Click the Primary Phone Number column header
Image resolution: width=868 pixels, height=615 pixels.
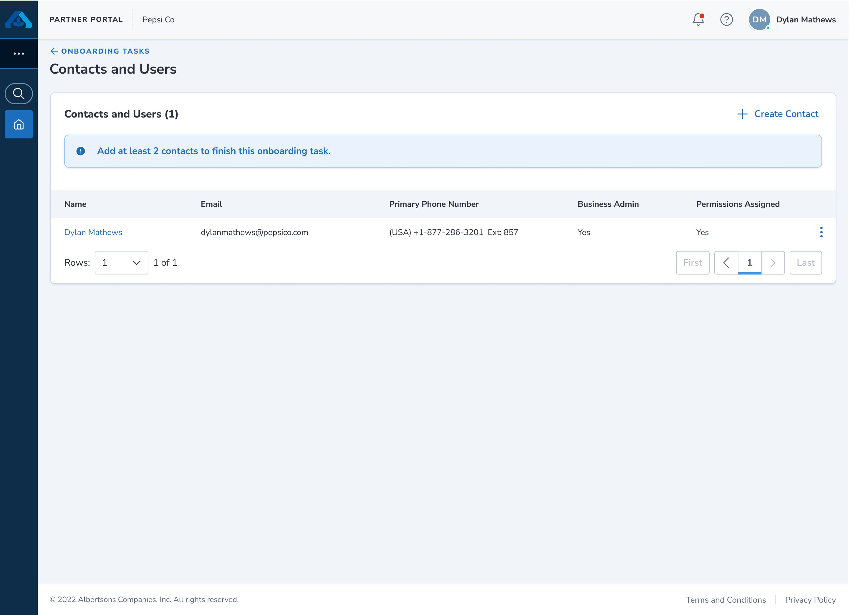[x=434, y=204]
